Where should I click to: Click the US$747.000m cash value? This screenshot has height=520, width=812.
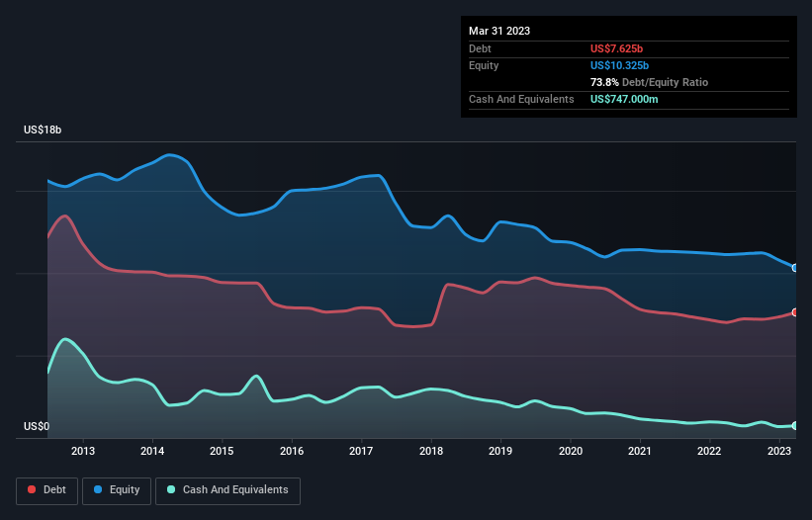click(624, 99)
